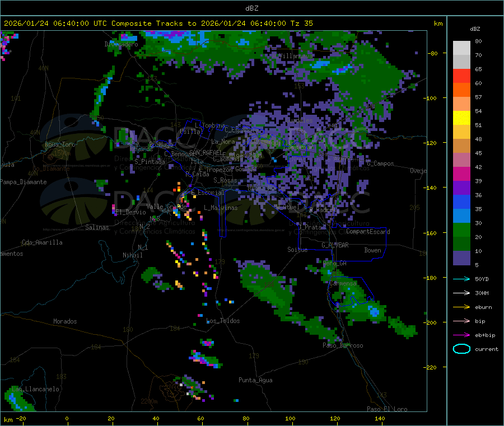Click the 'Paso_Barroso' map label
504x426 pixels.
click(x=343, y=345)
